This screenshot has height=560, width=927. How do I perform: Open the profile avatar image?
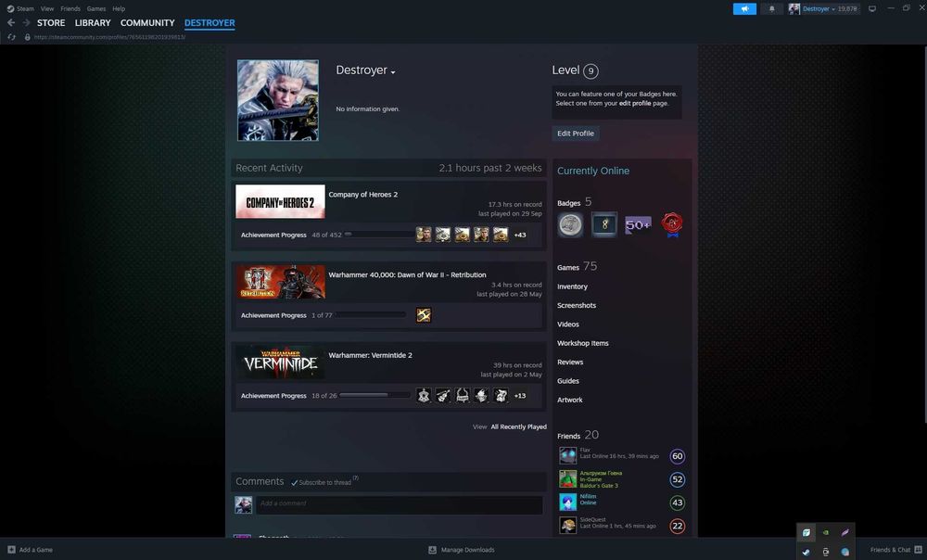[278, 100]
